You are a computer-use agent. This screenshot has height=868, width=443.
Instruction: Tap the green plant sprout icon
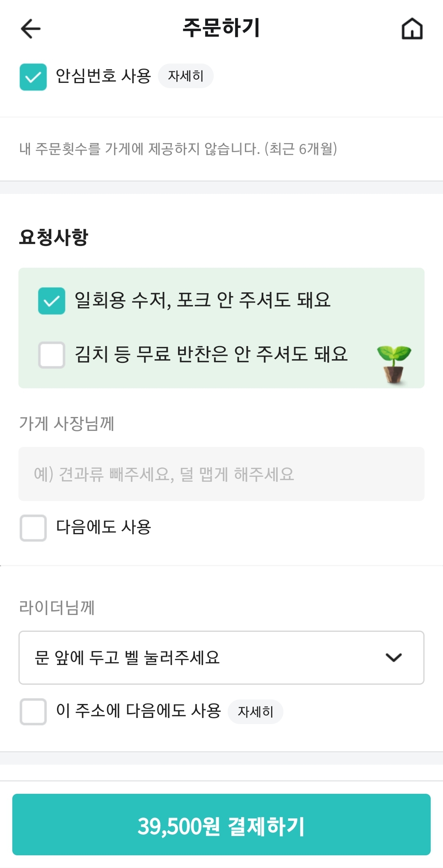(394, 364)
